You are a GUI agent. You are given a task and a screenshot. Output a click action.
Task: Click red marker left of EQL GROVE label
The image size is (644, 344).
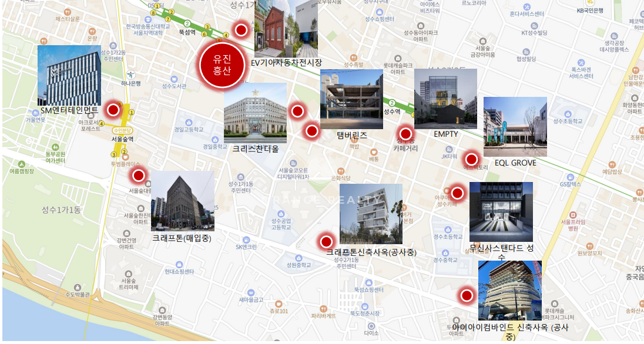tap(471, 159)
